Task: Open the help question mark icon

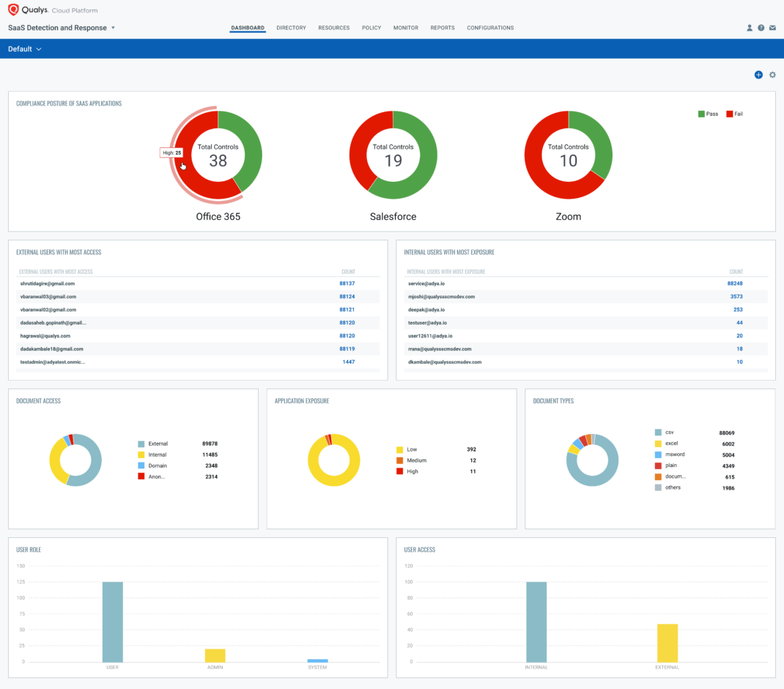Action: tap(761, 28)
